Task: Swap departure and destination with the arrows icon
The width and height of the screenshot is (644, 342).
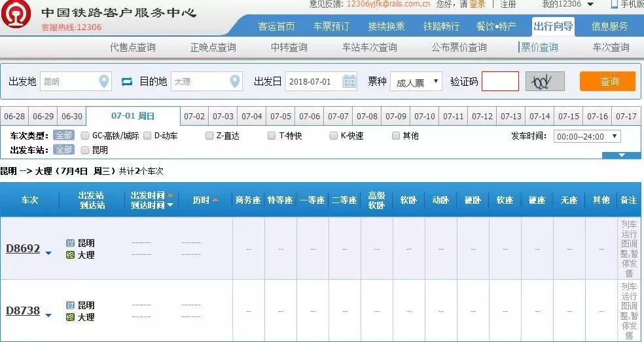Action: 127,81
